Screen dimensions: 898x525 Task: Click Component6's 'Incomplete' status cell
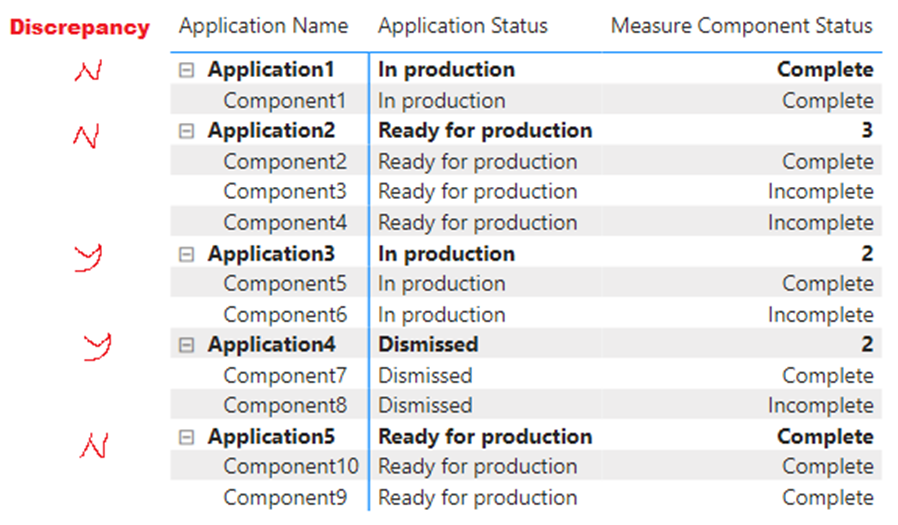(821, 314)
